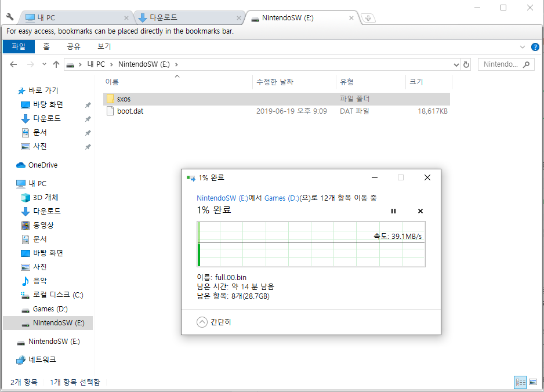Click 내 PC in address breadcrumb
The image size is (544, 392).
[96, 64]
